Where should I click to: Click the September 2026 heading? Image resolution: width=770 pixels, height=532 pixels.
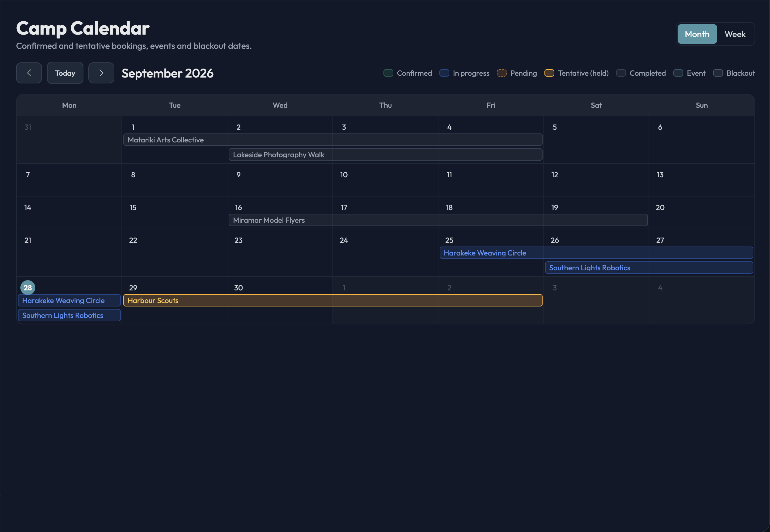coord(167,73)
